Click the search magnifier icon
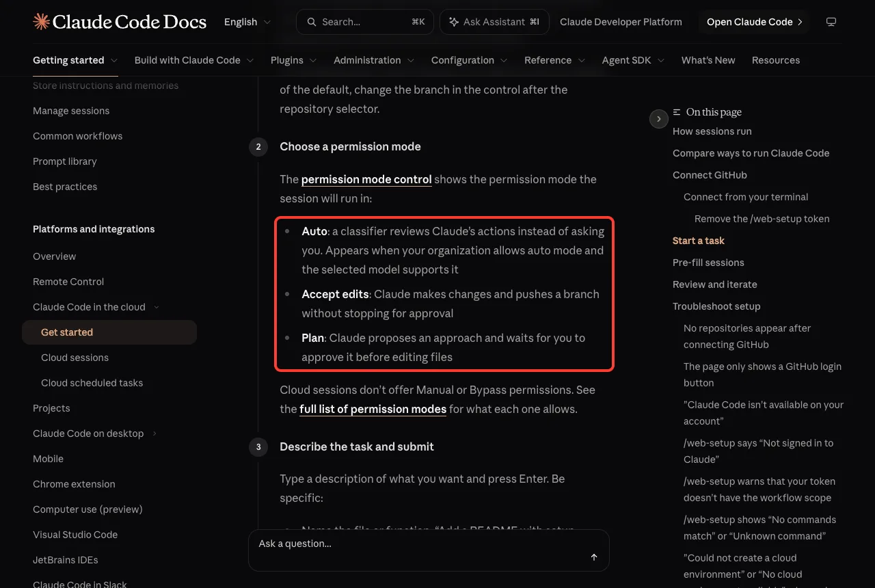 pos(312,22)
